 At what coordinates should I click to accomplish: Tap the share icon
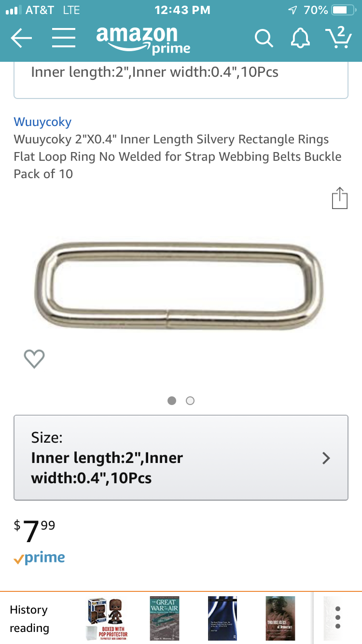click(x=339, y=198)
